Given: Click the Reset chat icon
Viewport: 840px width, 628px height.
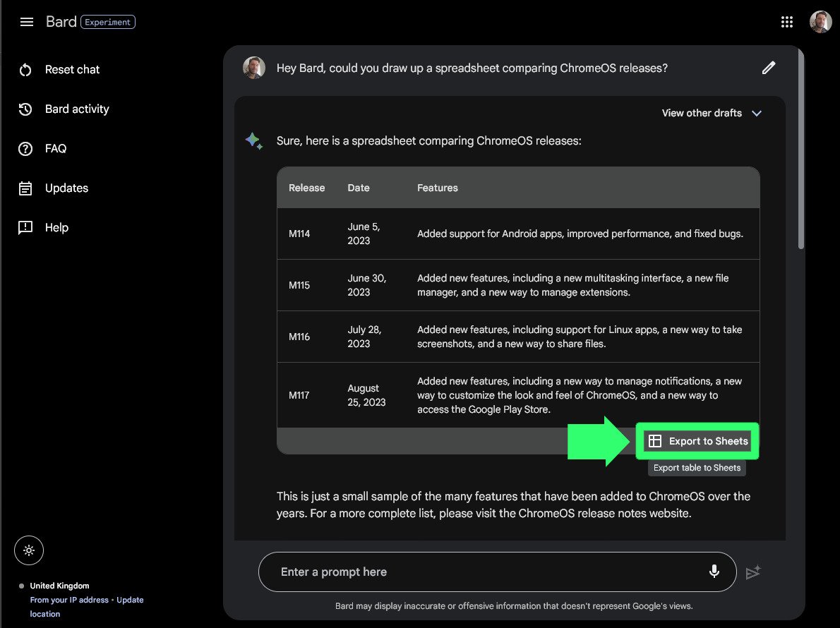Looking at the screenshot, I should 25,70.
